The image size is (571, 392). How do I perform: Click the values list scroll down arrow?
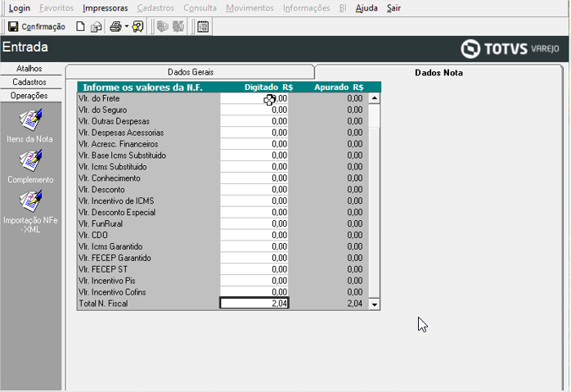374,304
